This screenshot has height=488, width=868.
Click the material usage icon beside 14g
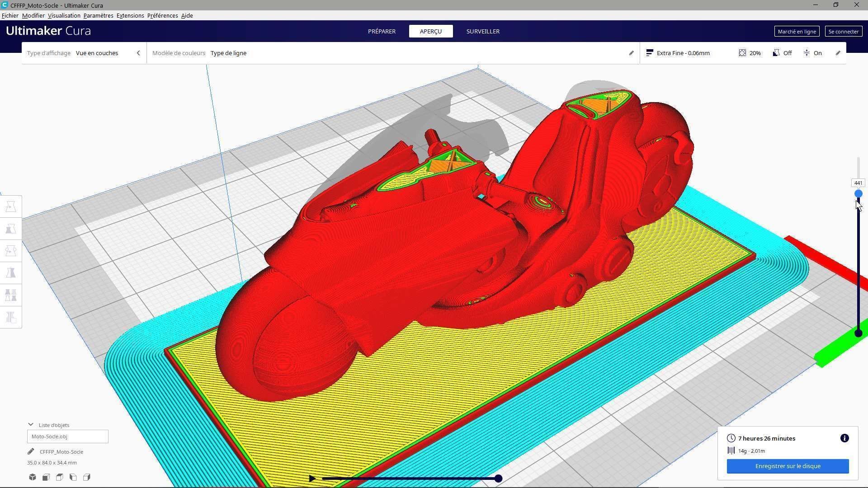731,450
